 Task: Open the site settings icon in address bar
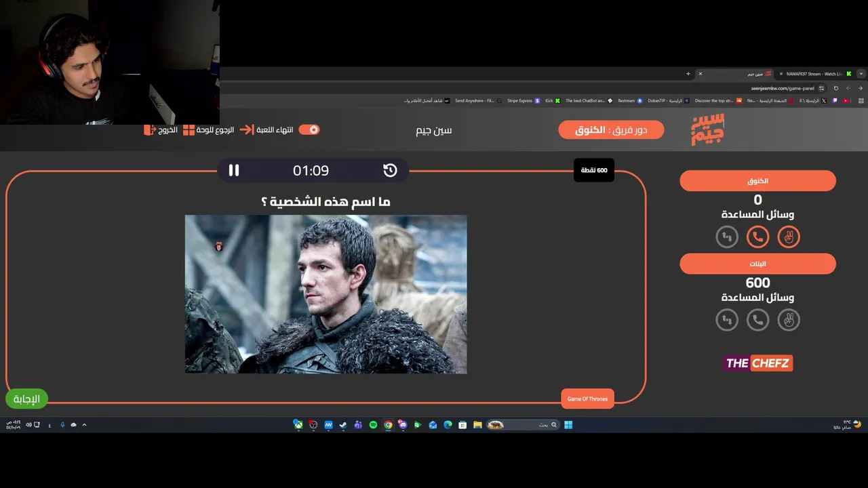[x=822, y=88]
